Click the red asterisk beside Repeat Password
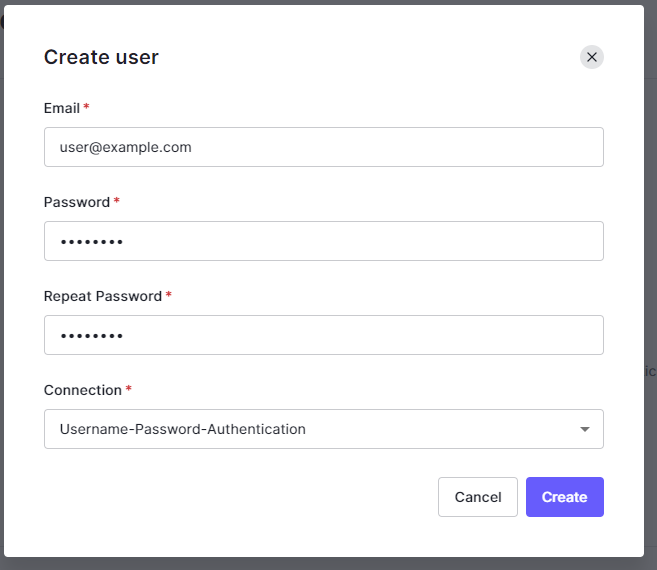657x570 pixels. (x=168, y=295)
